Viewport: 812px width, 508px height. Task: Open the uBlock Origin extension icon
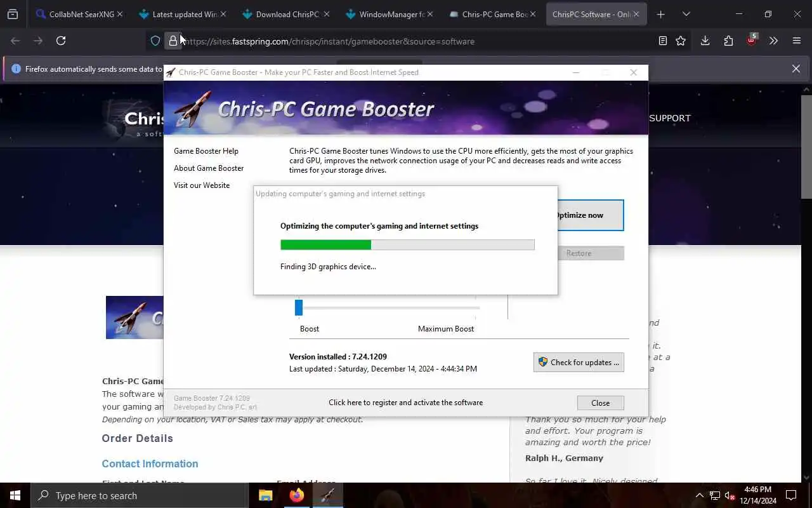click(751, 40)
